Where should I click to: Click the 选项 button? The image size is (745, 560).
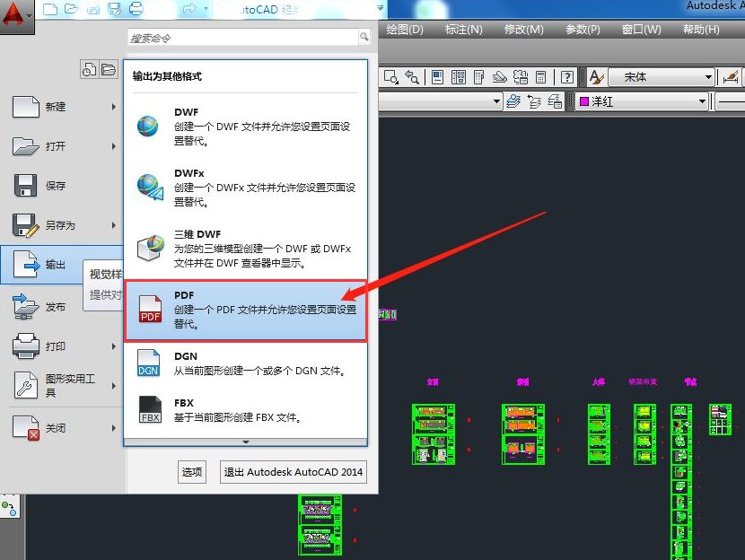[x=192, y=472]
